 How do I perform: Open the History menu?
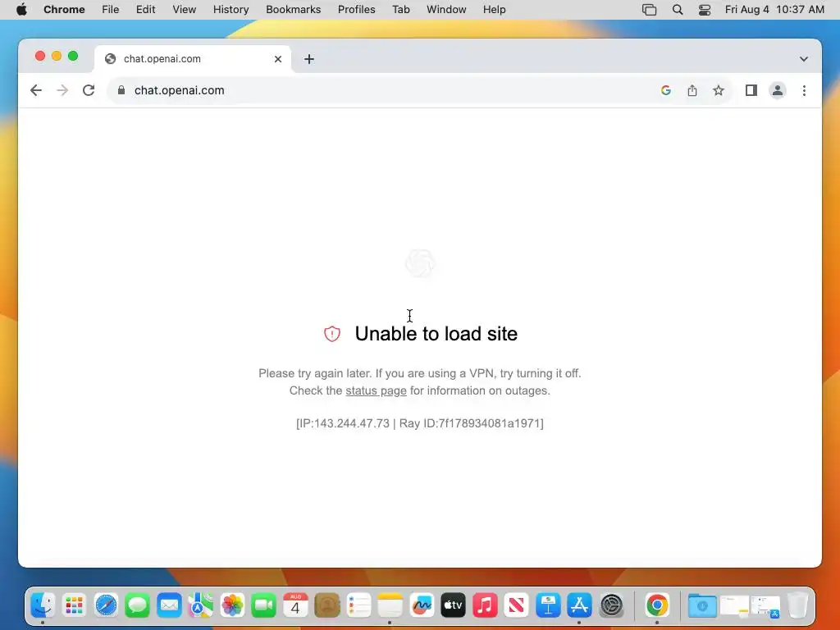(x=231, y=10)
